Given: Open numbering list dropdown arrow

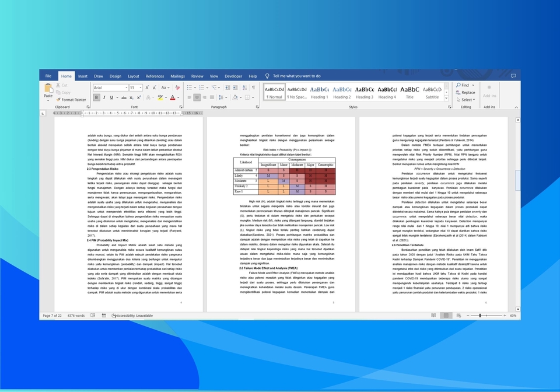Looking at the screenshot, I should pos(207,87).
